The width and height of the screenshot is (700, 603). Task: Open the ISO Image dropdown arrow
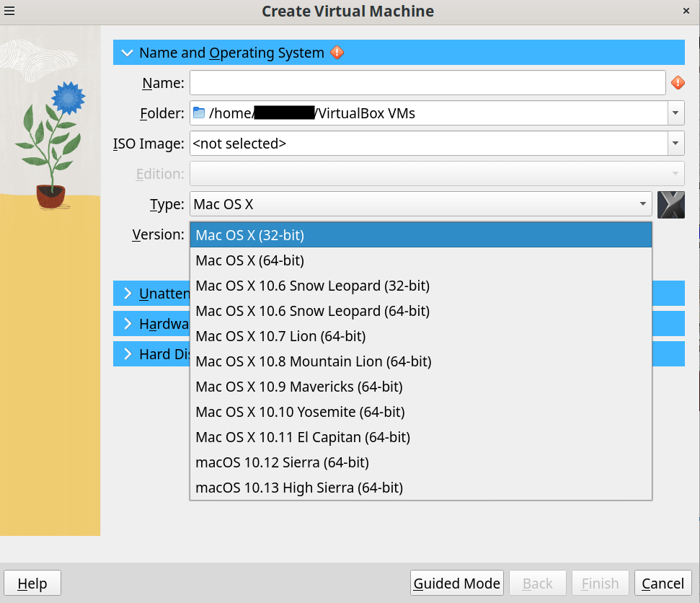click(x=675, y=144)
